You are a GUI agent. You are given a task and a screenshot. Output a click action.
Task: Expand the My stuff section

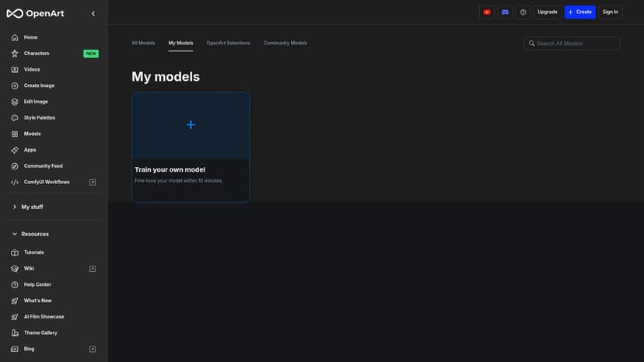point(32,207)
